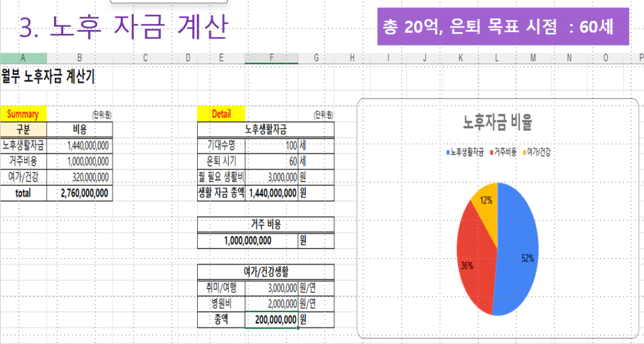Select column C header
644x344 pixels.
[145, 58]
